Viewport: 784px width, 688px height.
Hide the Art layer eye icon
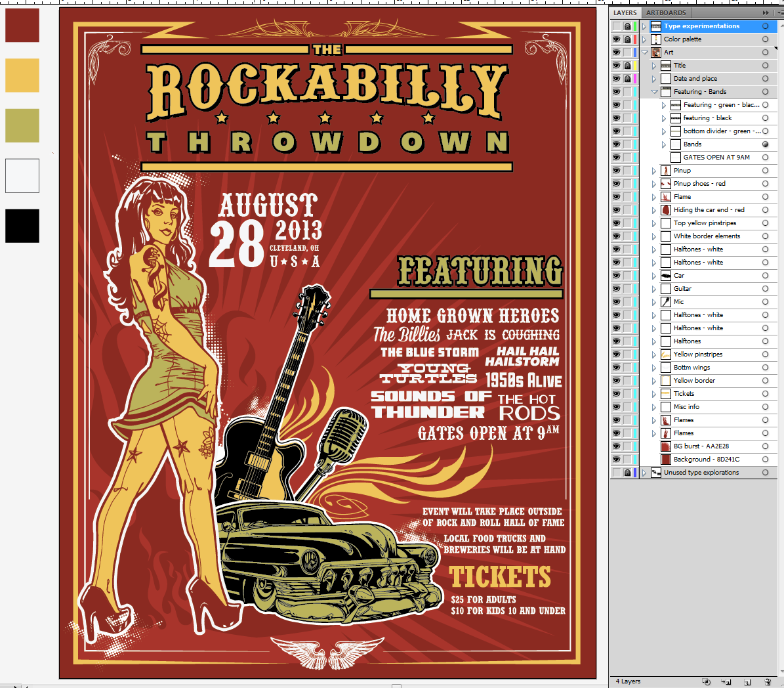click(617, 52)
